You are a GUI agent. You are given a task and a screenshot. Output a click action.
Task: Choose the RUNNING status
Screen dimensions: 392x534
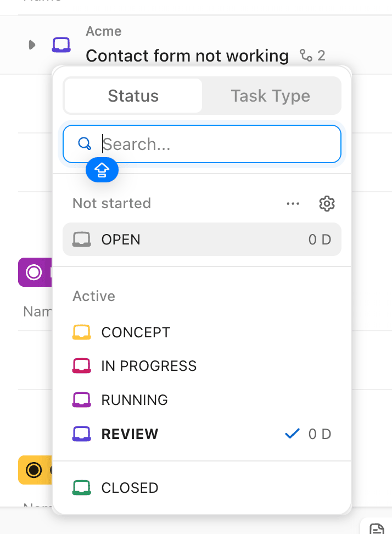[x=202, y=400]
